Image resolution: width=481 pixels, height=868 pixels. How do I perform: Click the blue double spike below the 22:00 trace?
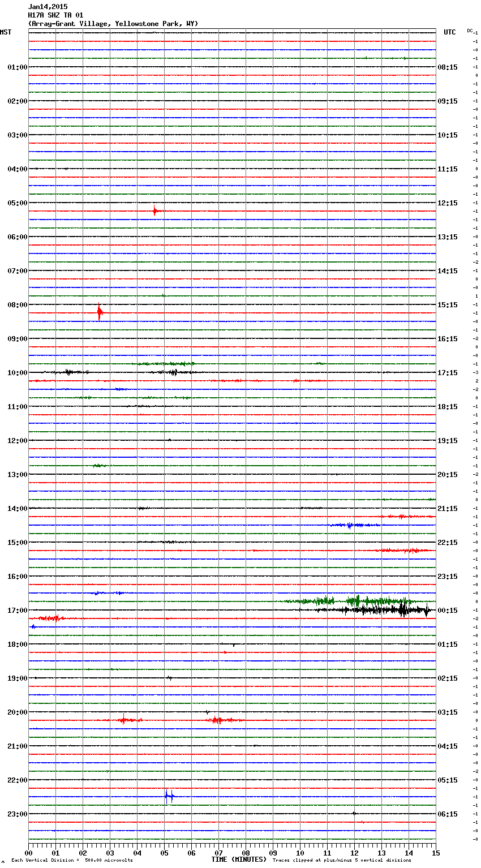tap(169, 796)
